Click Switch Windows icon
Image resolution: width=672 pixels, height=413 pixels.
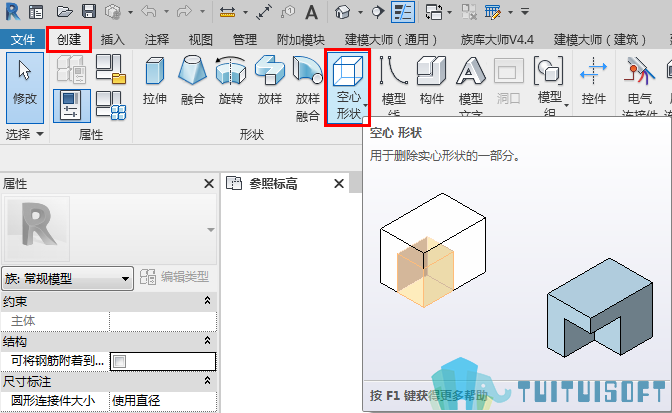434,12
